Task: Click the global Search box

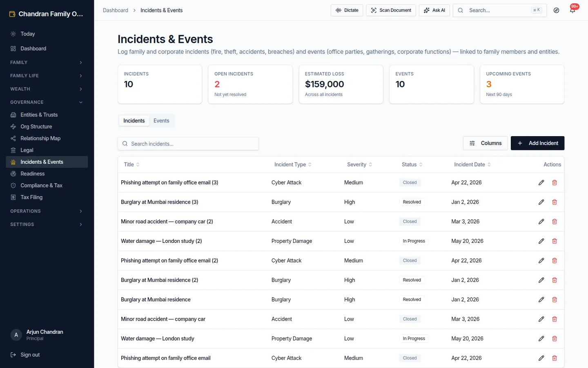Action: click(499, 10)
